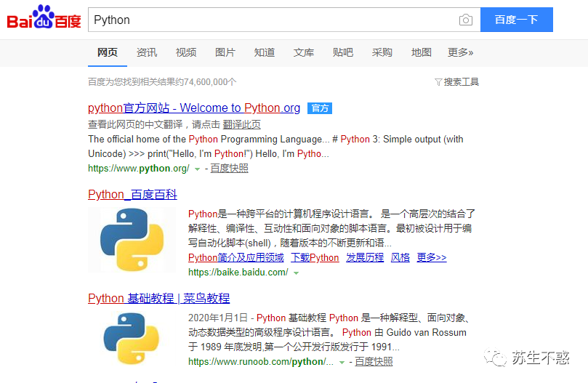Open python官方网站 Welcome to Python.org result
Screen dimensions: 588x383
[x=194, y=108]
